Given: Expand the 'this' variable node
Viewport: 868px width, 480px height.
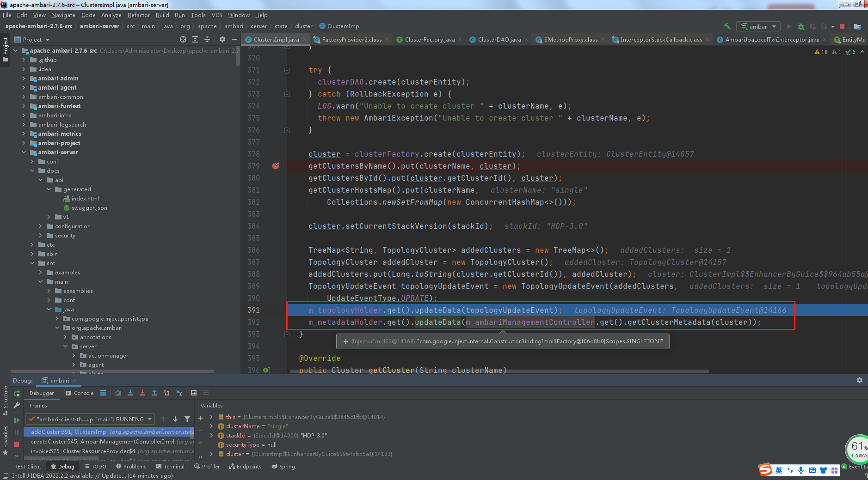Looking at the screenshot, I should (211, 417).
